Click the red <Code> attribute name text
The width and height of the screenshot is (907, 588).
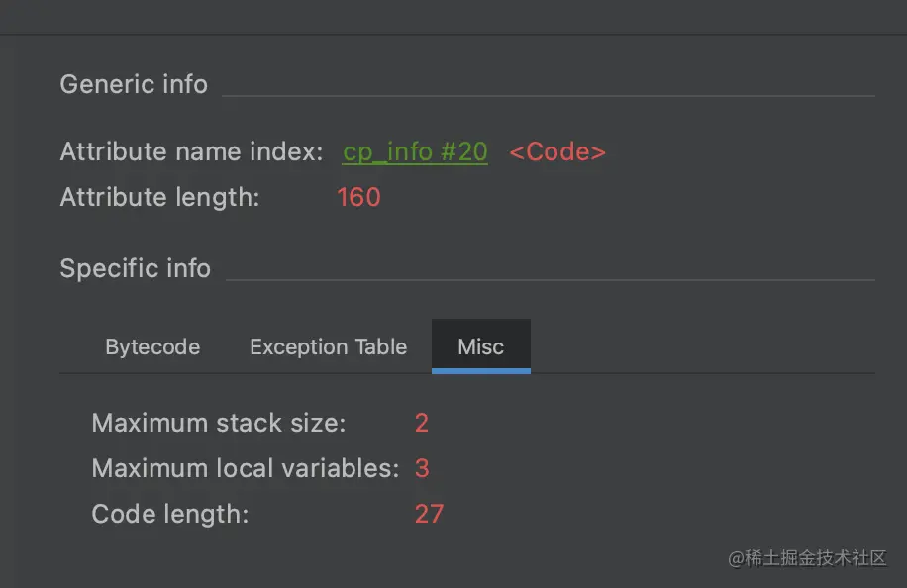(557, 151)
